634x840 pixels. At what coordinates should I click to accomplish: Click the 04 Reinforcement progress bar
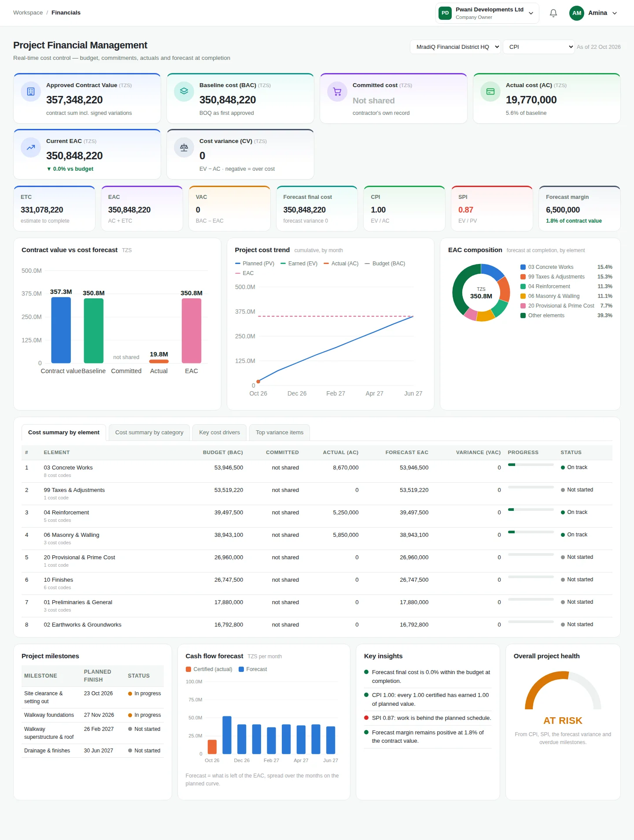coord(531,510)
